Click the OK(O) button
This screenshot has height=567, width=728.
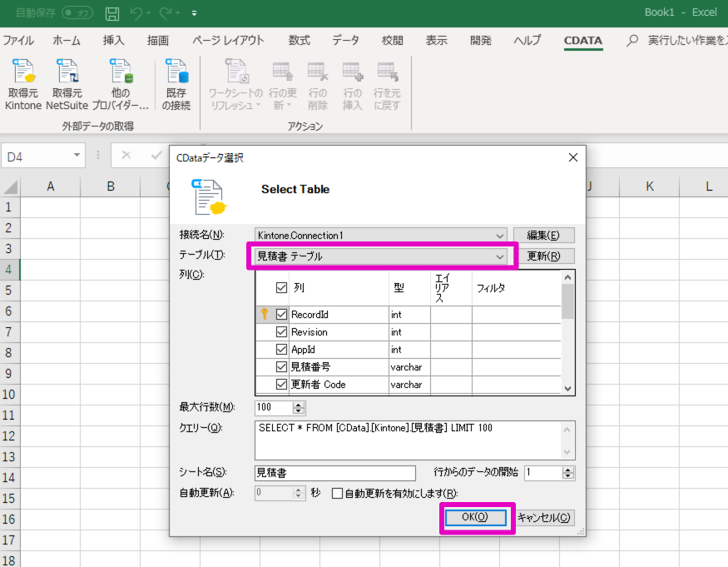tap(475, 517)
